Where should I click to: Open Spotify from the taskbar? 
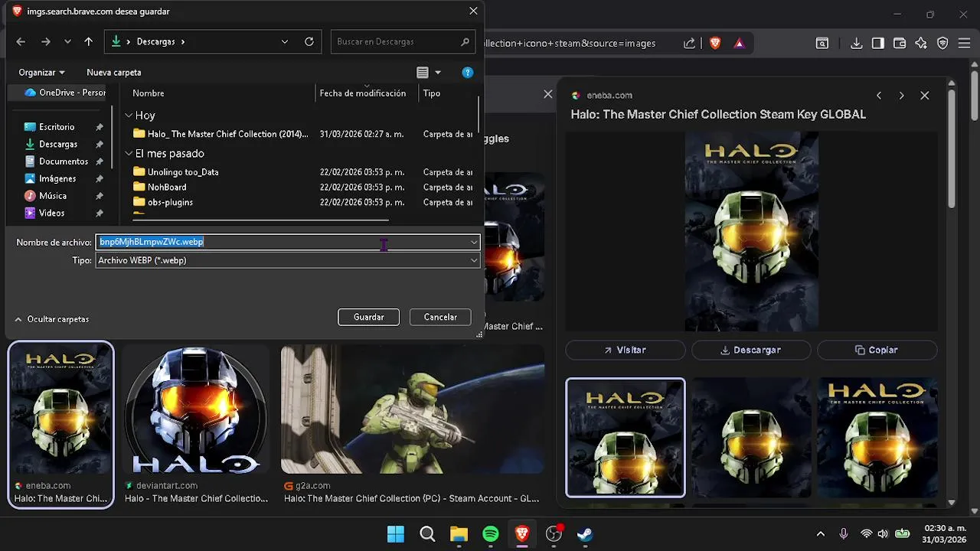point(491,534)
